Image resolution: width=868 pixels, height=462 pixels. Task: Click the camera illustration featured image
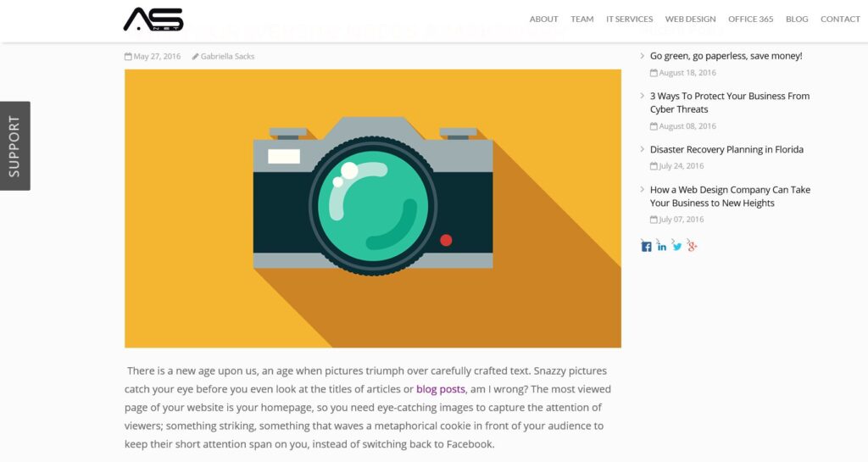[372, 209]
